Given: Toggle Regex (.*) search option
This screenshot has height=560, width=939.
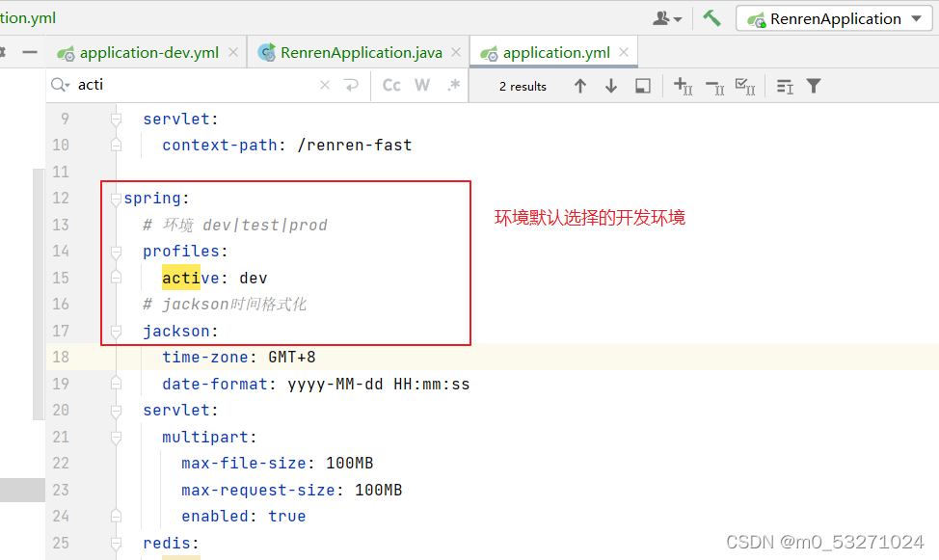Looking at the screenshot, I should click(x=454, y=85).
